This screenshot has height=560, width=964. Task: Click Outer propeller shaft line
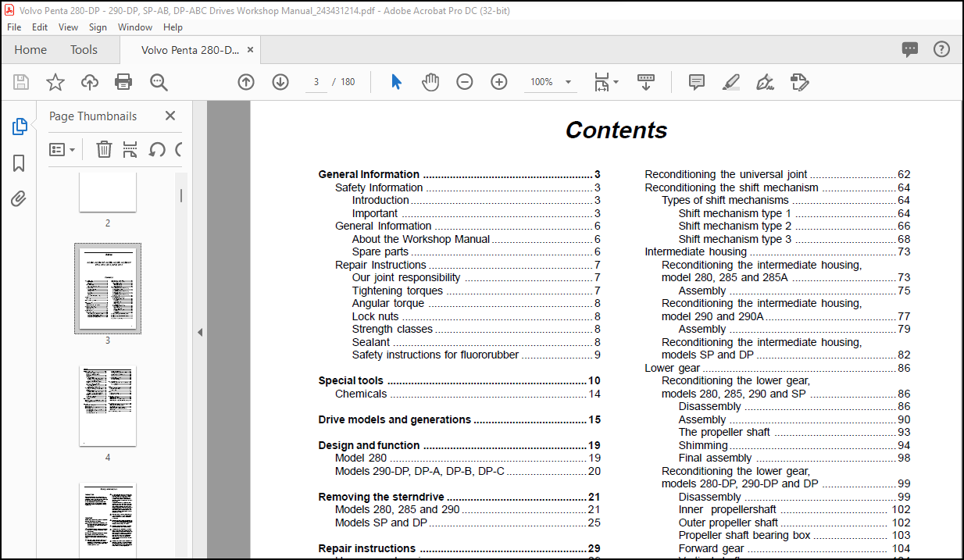794,523
